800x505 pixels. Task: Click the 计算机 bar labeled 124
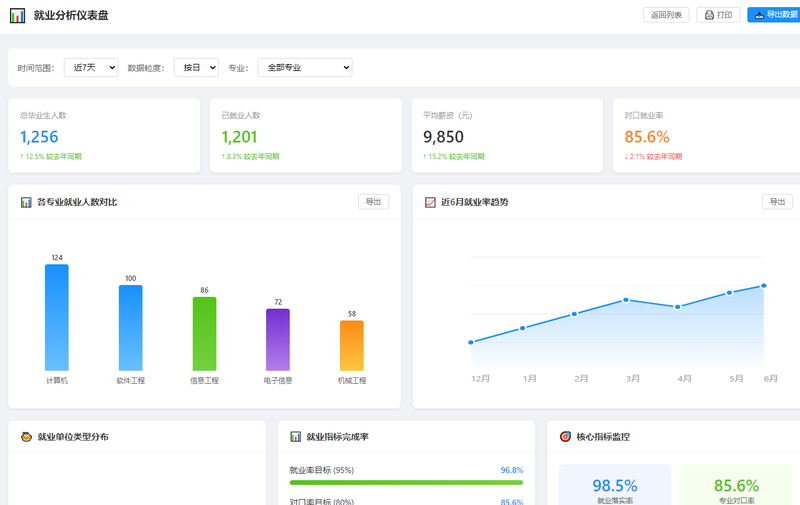pyautogui.click(x=57, y=317)
